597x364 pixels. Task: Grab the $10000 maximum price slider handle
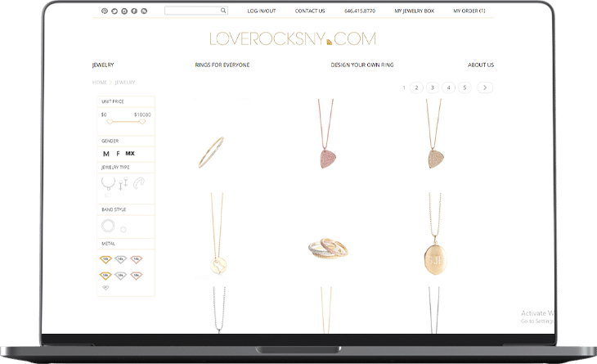click(x=142, y=122)
